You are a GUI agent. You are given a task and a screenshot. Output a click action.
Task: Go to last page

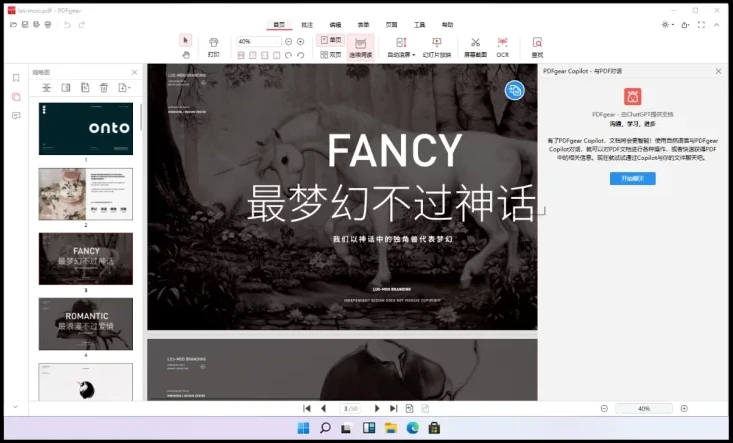[394, 408]
